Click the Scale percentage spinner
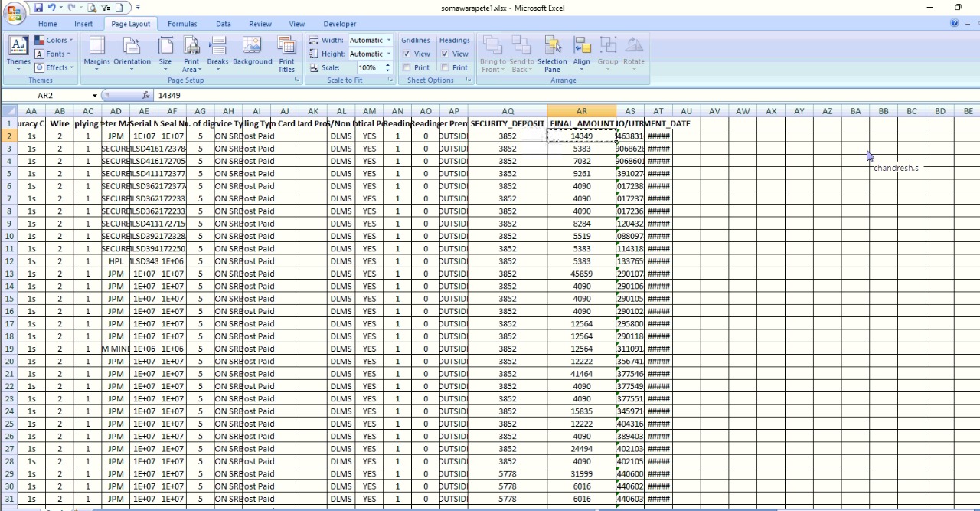The width and height of the screenshot is (980, 511). (389, 68)
